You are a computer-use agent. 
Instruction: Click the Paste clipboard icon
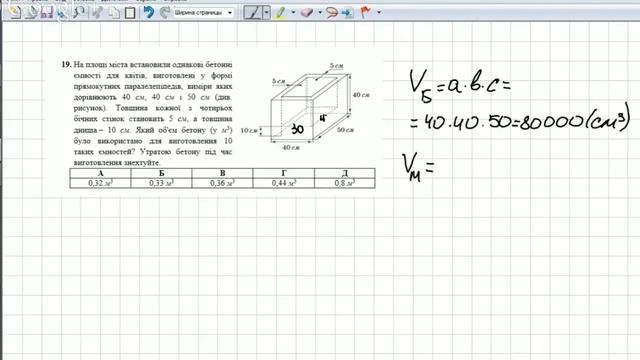pos(130,13)
